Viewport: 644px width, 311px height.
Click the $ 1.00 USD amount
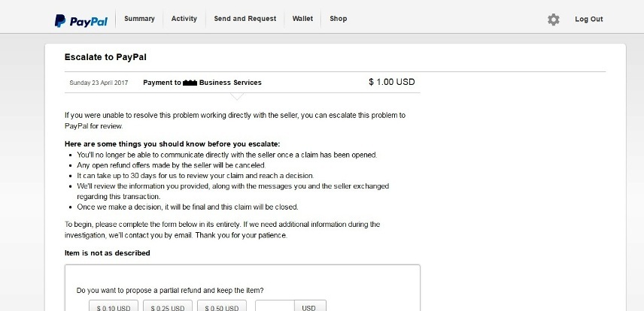[392, 82]
